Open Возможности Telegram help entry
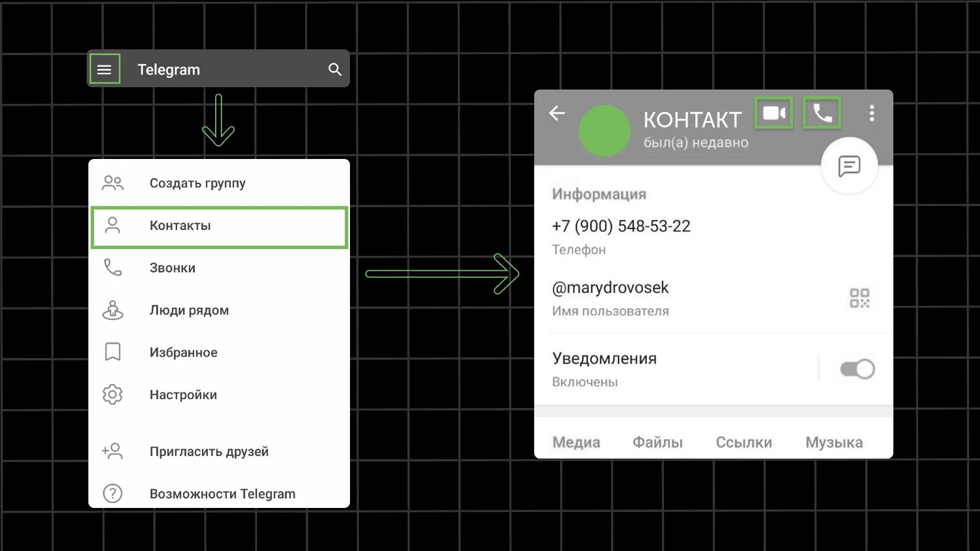 click(x=219, y=494)
